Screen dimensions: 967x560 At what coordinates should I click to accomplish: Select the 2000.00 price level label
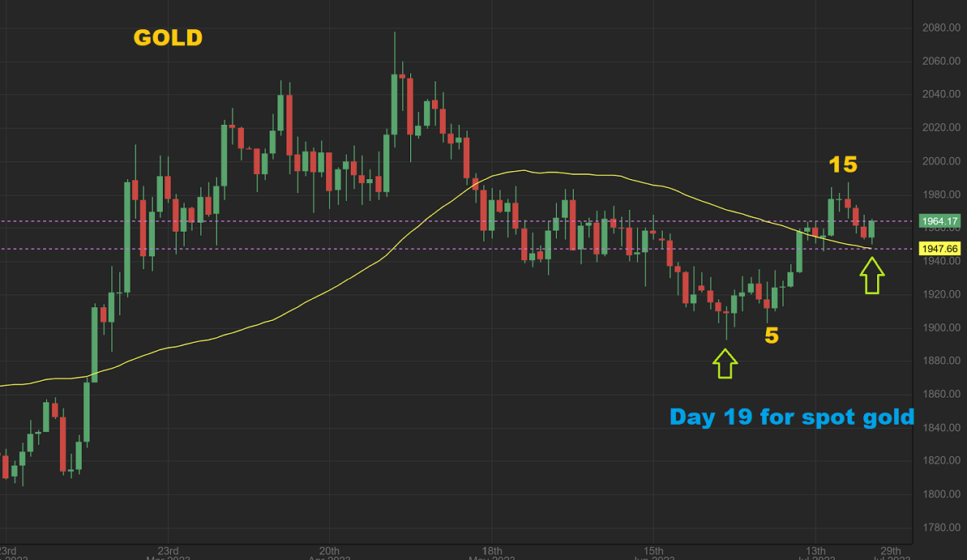click(941, 161)
